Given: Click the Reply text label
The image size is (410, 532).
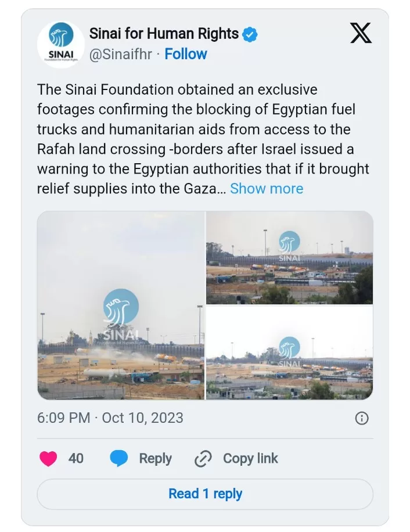Looking at the screenshot, I should [x=155, y=459].
